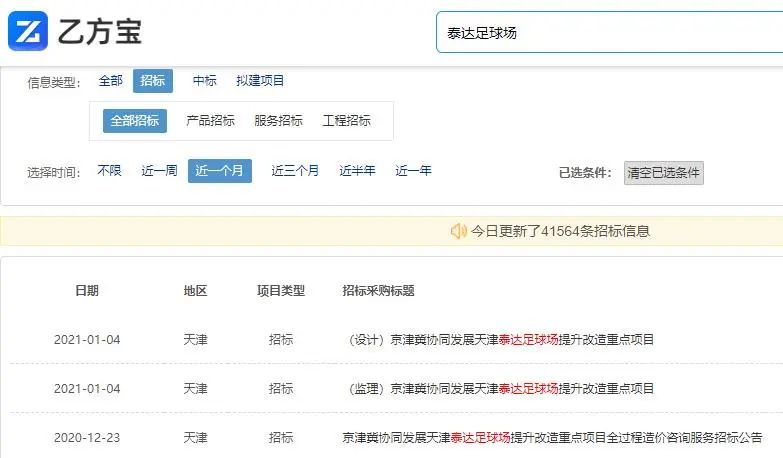Viewport: 783px width, 458px height.
Task: Click 天津 in the 设计 project row
Action: [195, 340]
